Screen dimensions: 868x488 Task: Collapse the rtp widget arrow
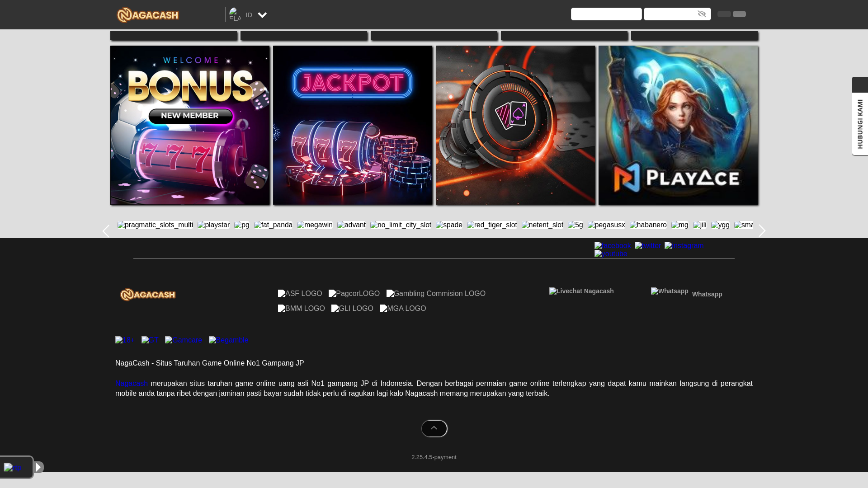pyautogui.click(x=38, y=467)
